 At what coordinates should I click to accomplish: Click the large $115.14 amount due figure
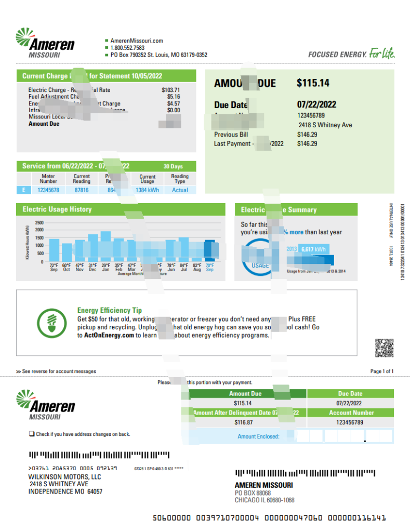(313, 83)
